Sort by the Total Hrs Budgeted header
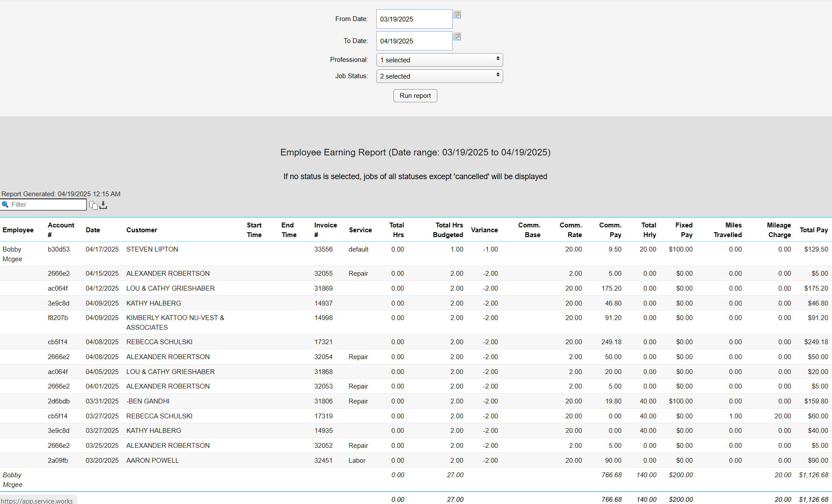Viewport: 832px width, 504px height. [x=448, y=230]
